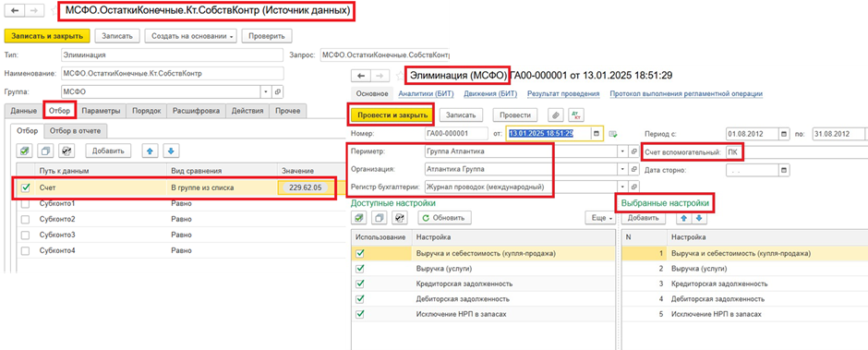Expand the Регистр бухгалтерии dropdown list
Screen dimensions: 868x350
(x=622, y=187)
